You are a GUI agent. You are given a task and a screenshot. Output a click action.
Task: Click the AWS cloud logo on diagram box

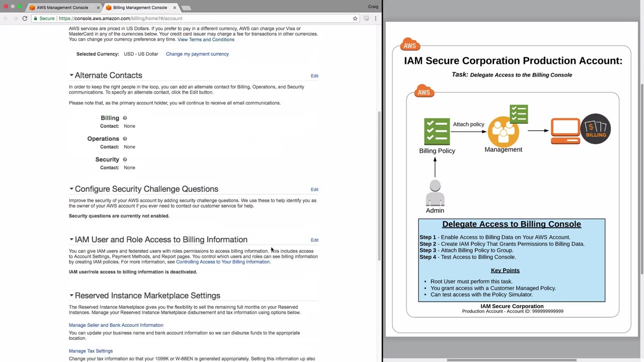[x=424, y=91]
